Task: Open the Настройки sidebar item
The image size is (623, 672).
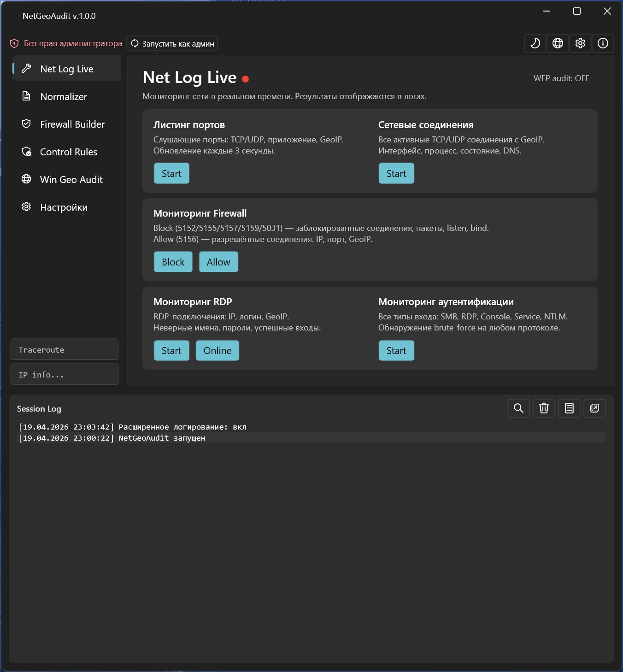Action: pos(67,207)
